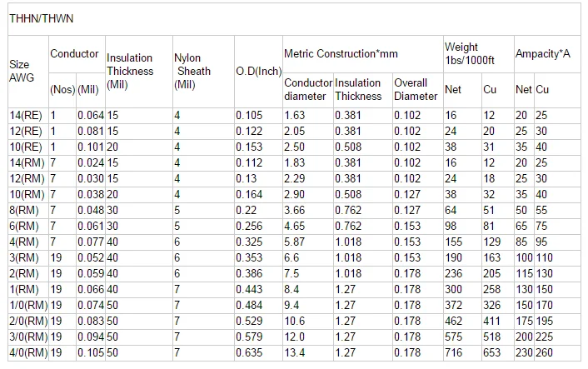Viewport: 588px width, 369px height.
Task: Select the 653 Cu weight cell
Action: pos(492,354)
